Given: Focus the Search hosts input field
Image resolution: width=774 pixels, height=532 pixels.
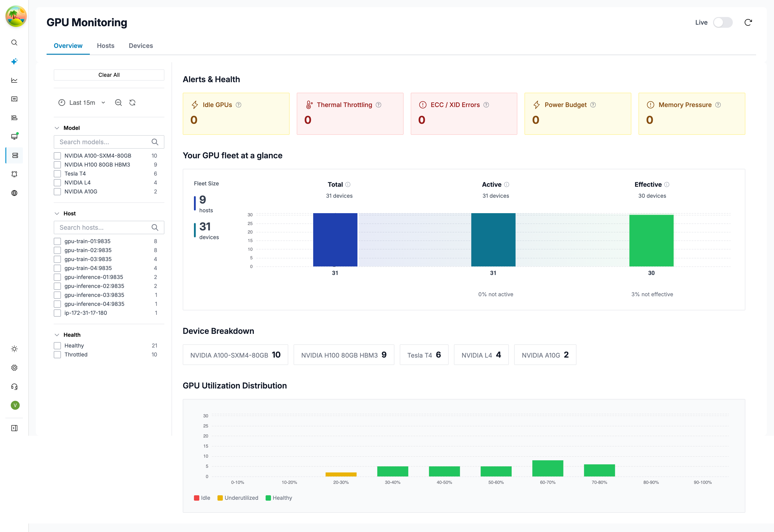Looking at the screenshot, I should click(109, 227).
